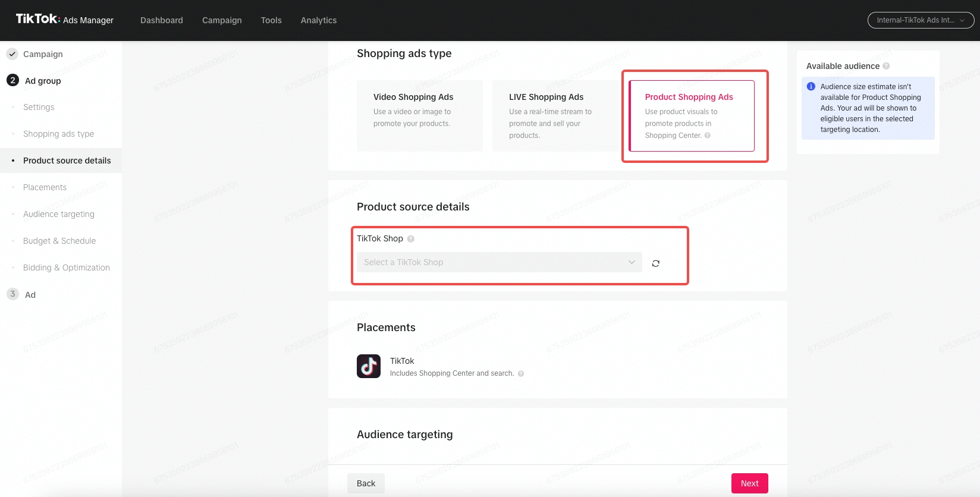The height and width of the screenshot is (497, 980).
Task: Open the Select a TikTok Shop dropdown
Action: [499, 262]
